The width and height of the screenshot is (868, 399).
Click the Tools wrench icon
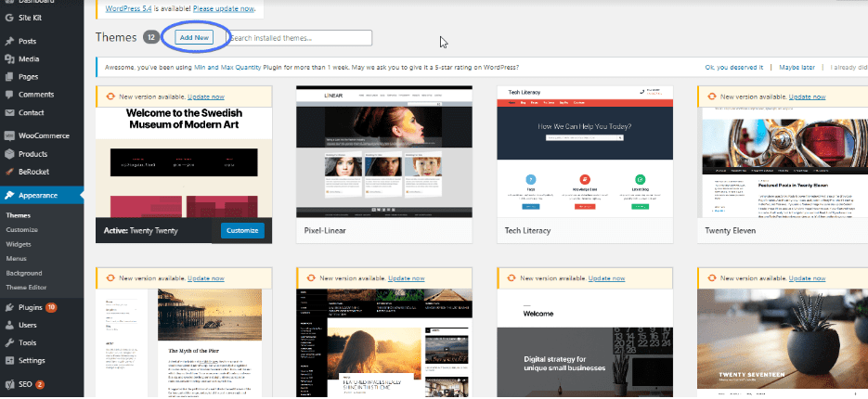pyautogui.click(x=9, y=343)
